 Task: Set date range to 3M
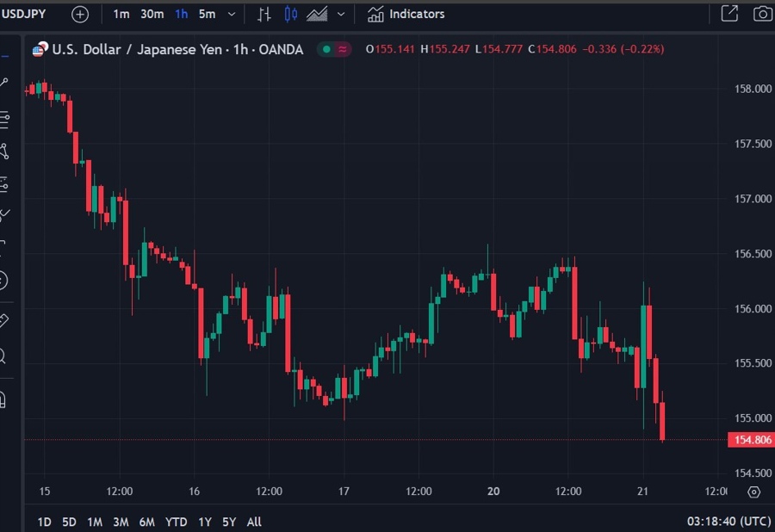pyautogui.click(x=121, y=522)
